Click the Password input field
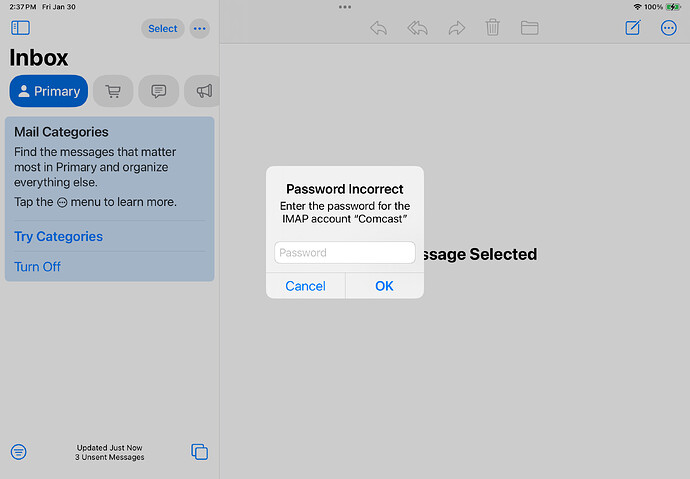The height and width of the screenshot is (479, 690). click(345, 252)
